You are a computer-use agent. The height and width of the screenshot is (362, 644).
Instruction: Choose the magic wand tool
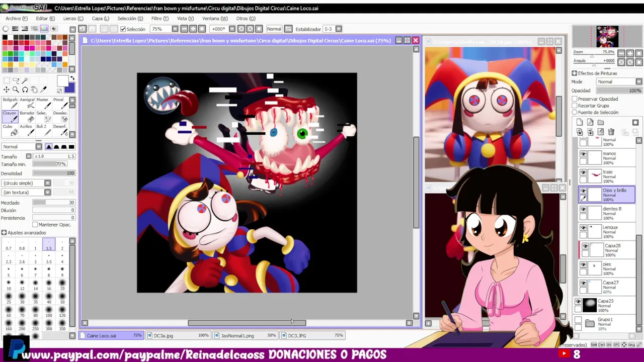click(x=25, y=80)
